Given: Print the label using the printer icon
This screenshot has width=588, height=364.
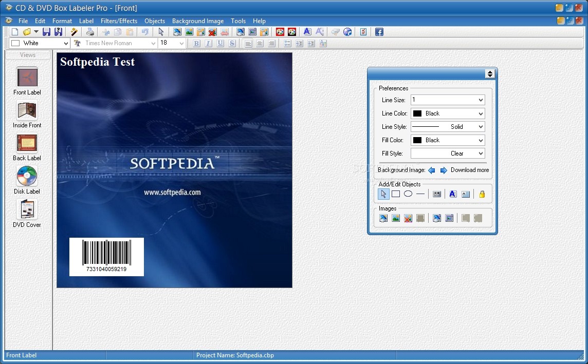Looking at the screenshot, I should coord(90,32).
